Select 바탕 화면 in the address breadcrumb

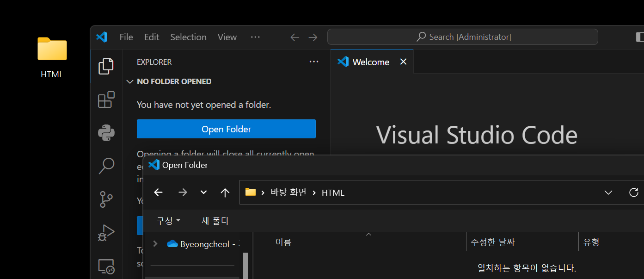point(288,192)
